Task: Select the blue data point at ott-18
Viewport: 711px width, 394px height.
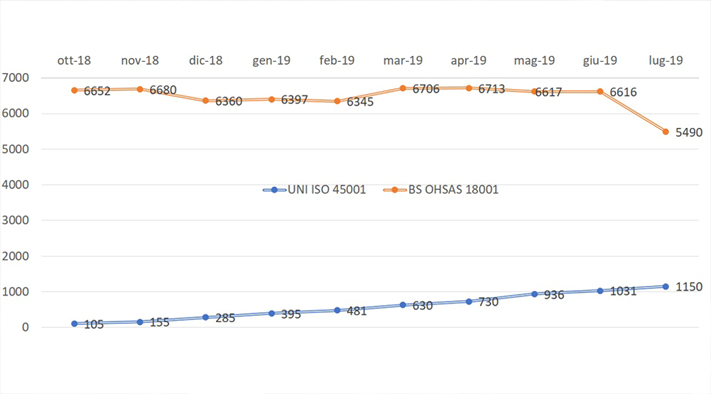Action: click(x=74, y=324)
